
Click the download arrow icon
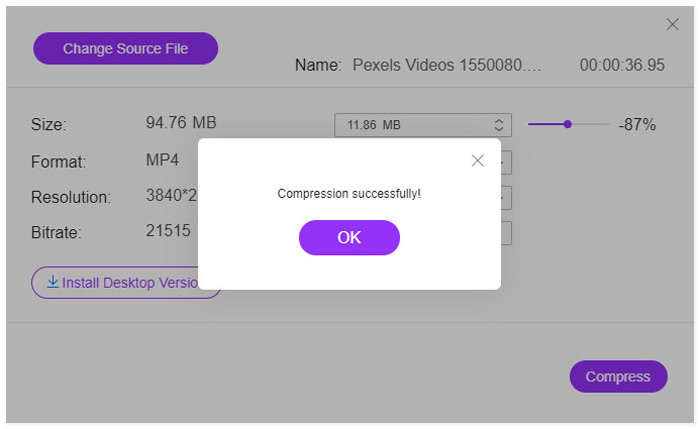point(52,283)
